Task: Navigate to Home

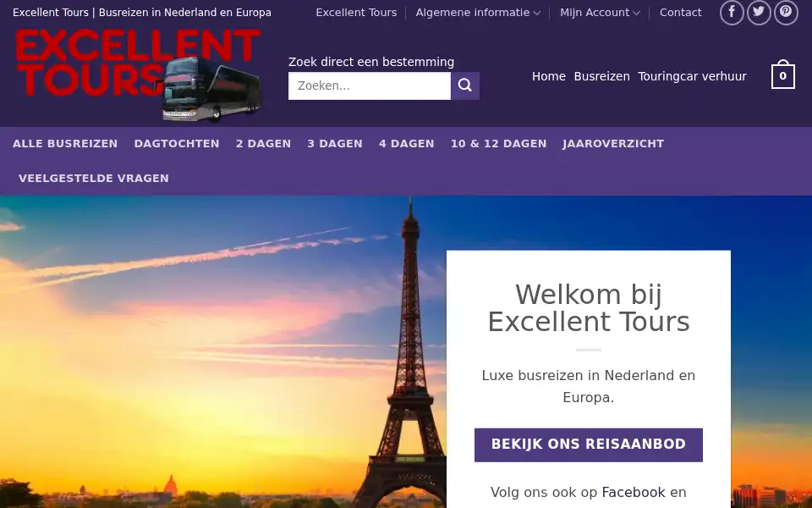Action: [x=548, y=76]
